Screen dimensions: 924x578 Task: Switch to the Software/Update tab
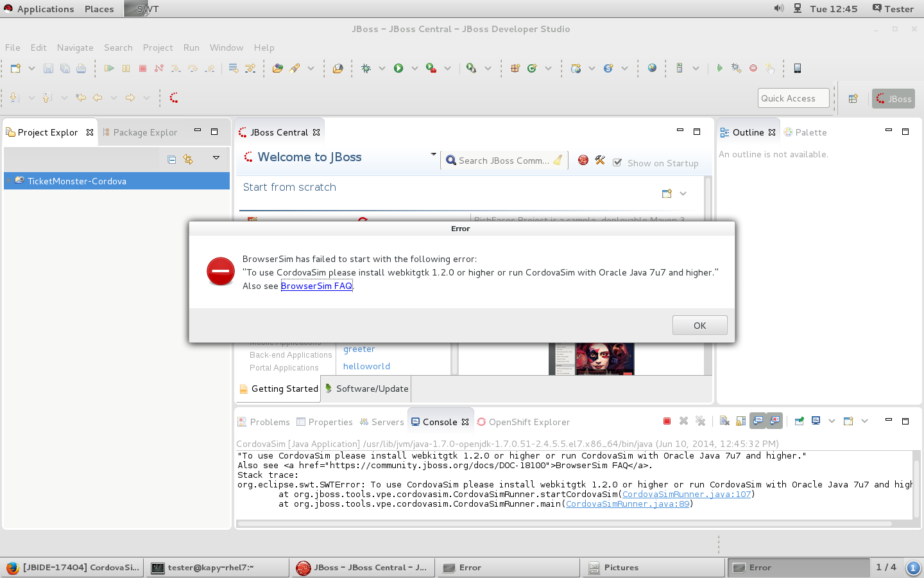click(366, 389)
